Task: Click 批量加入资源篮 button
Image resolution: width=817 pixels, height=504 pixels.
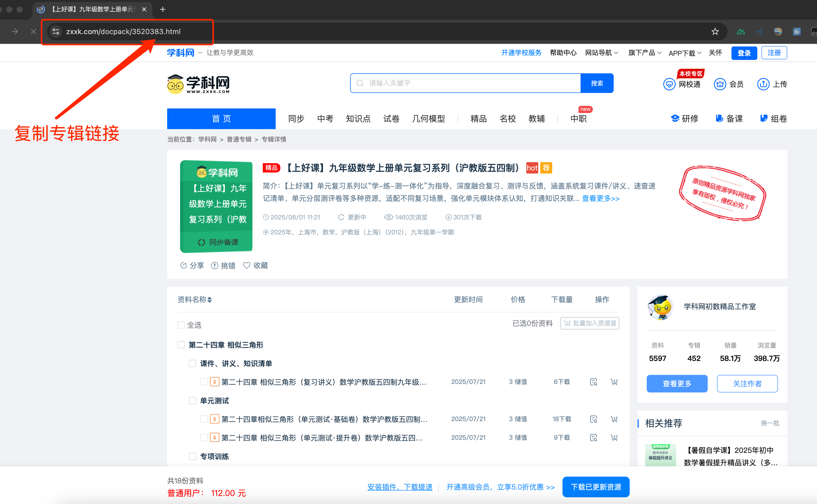Action: point(590,323)
